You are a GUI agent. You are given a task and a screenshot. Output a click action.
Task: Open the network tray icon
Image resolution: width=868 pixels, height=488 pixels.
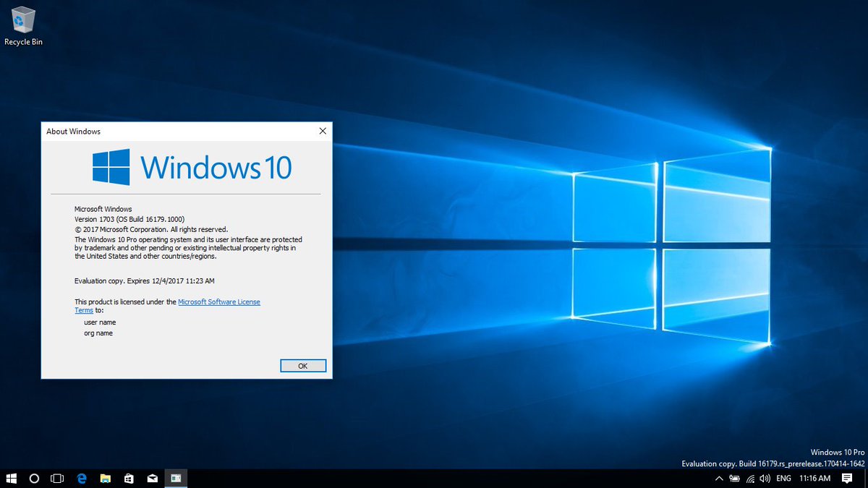pyautogui.click(x=750, y=479)
